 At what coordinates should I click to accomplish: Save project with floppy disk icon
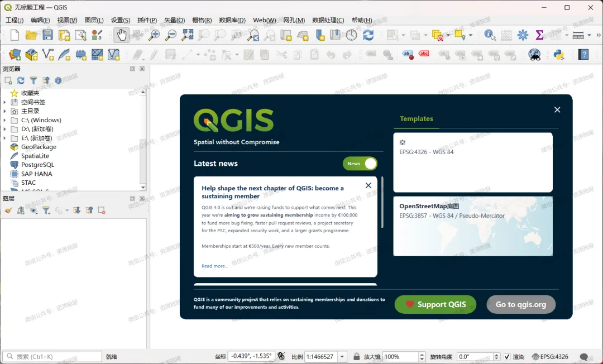point(47,35)
